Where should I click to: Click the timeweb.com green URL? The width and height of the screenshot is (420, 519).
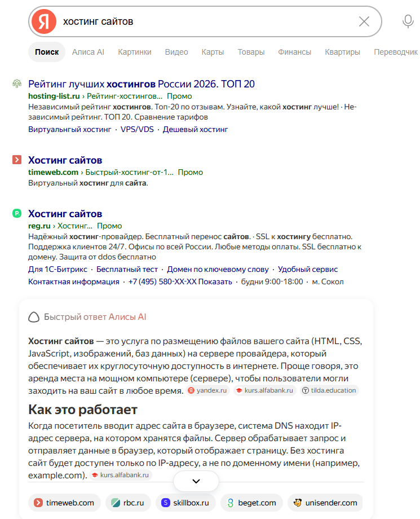53,172
